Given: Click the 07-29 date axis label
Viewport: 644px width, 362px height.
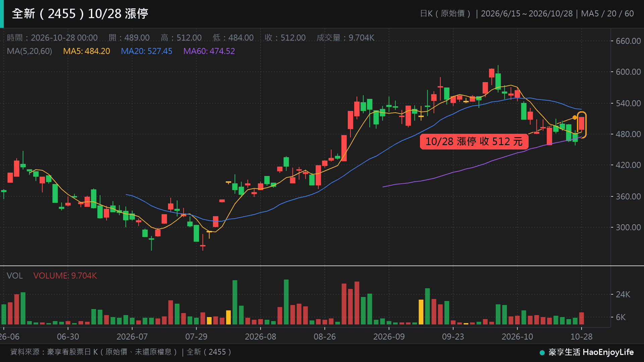Looking at the screenshot, I should [x=197, y=337].
